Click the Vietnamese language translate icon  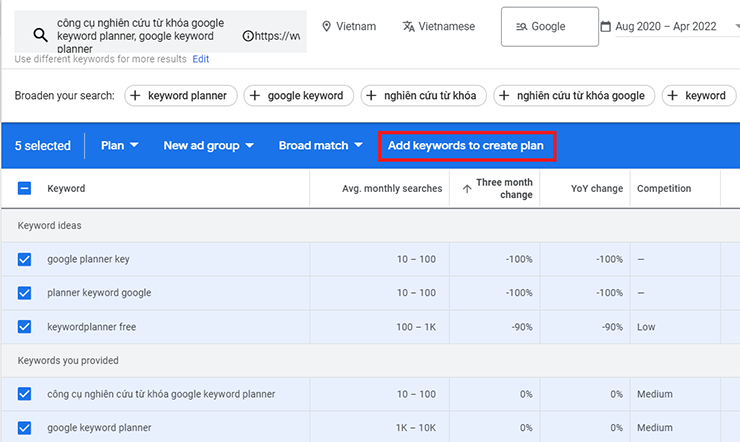pyautogui.click(x=409, y=26)
